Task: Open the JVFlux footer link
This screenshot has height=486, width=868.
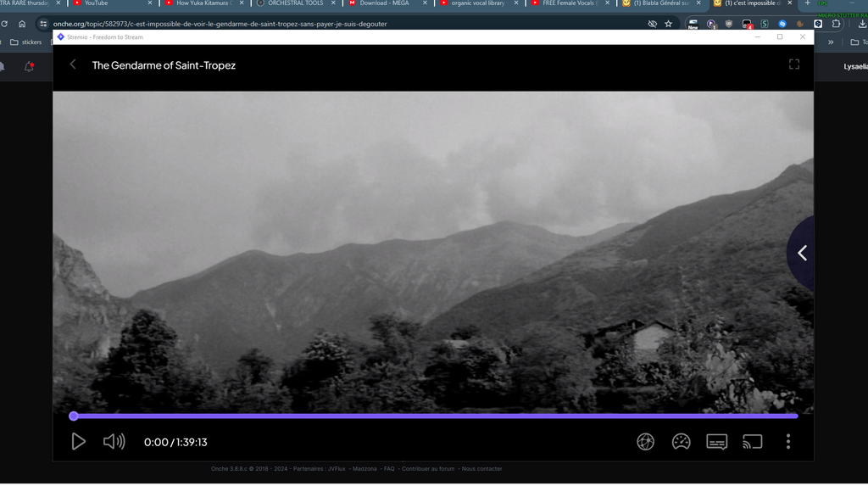Action: (336, 469)
